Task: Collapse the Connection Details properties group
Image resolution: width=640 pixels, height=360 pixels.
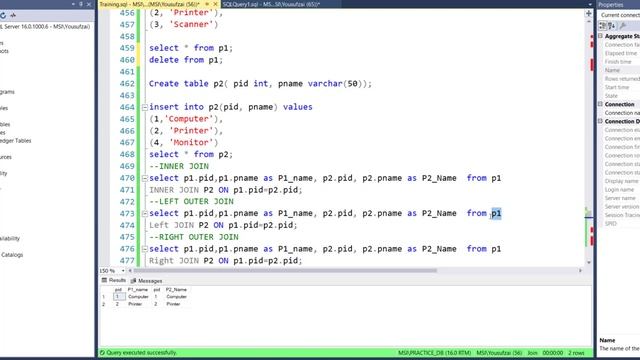Action: (x=600, y=121)
